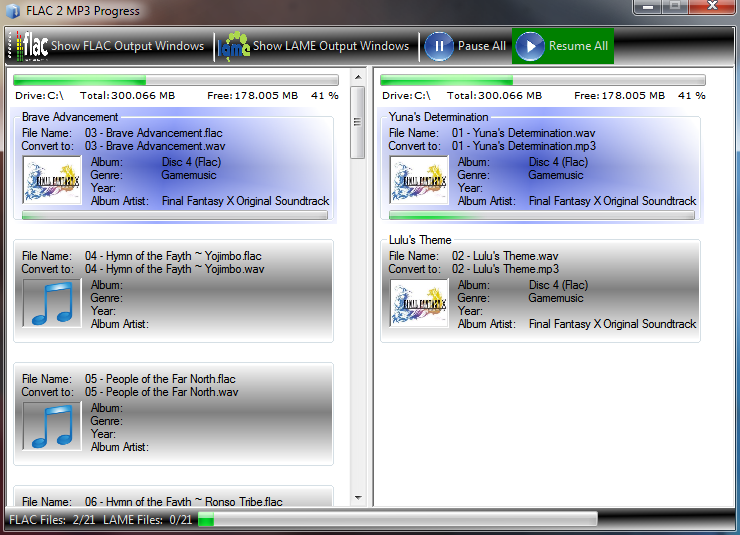Open Yuna's Determination album art thumbnail

point(419,180)
